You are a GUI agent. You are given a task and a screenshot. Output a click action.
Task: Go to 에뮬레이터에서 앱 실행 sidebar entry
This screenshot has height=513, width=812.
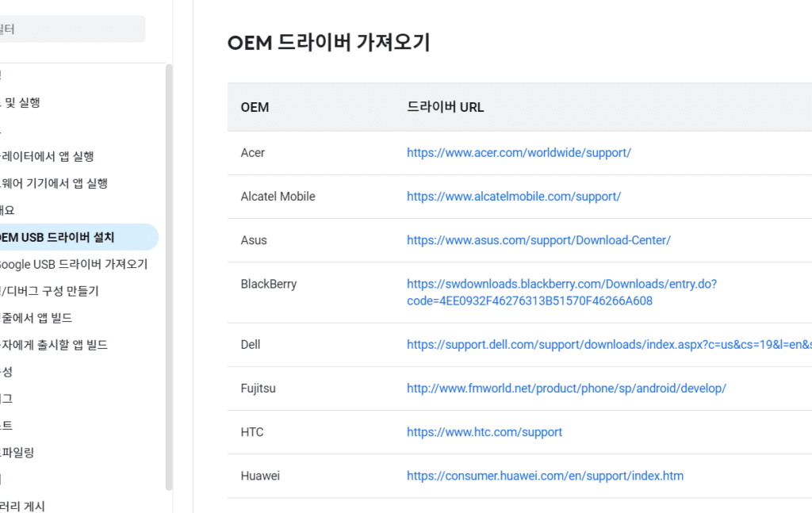point(47,156)
